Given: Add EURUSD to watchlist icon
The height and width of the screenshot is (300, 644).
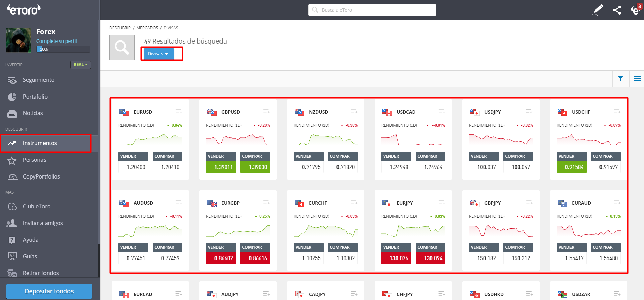Looking at the screenshot, I should click(179, 111).
